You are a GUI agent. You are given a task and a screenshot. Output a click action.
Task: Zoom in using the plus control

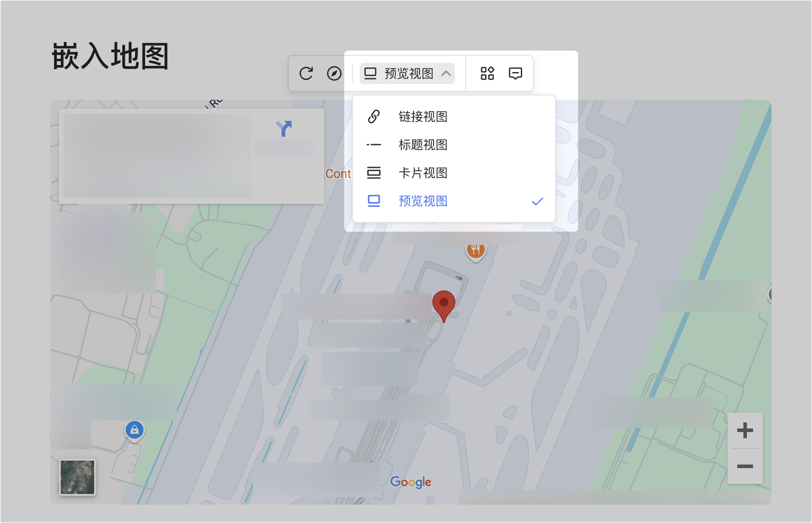tap(745, 430)
